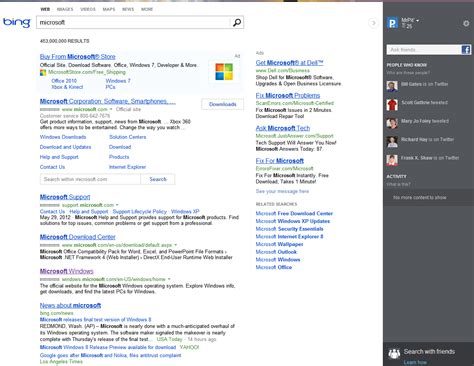Click the Windows 7 sublink
Screen dimensions: 474x366
[x=118, y=81]
